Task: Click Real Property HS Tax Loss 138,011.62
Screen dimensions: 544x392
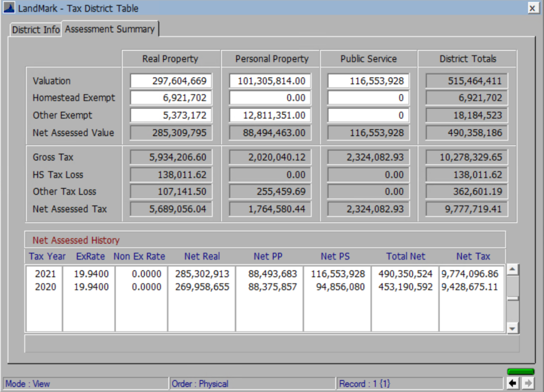Action: 171,175
